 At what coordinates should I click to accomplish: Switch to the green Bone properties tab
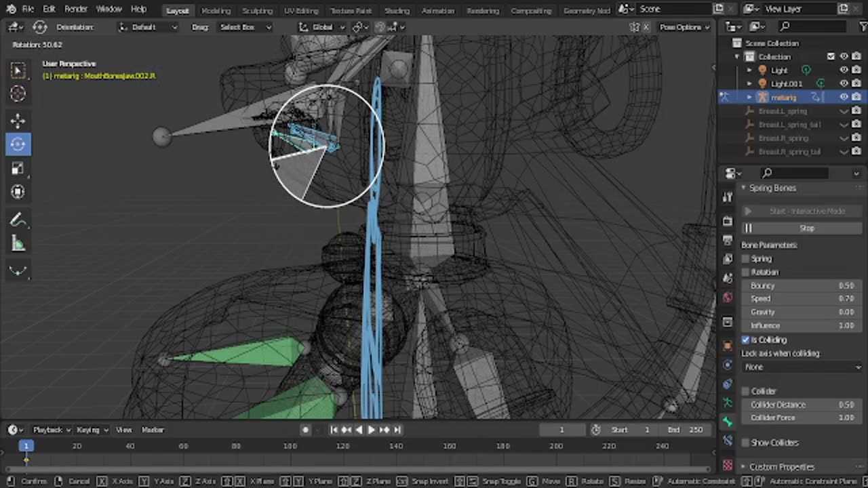coord(728,422)
